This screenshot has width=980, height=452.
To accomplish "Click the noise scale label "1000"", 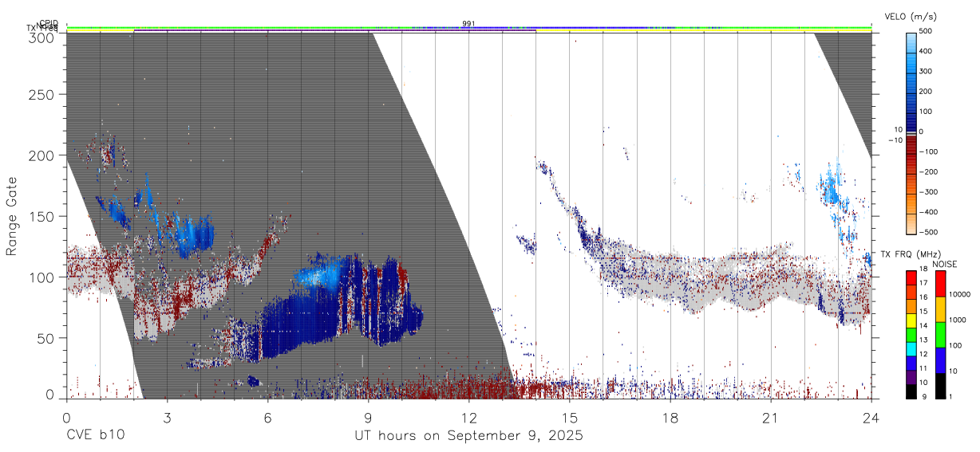I will pos(957,321).
